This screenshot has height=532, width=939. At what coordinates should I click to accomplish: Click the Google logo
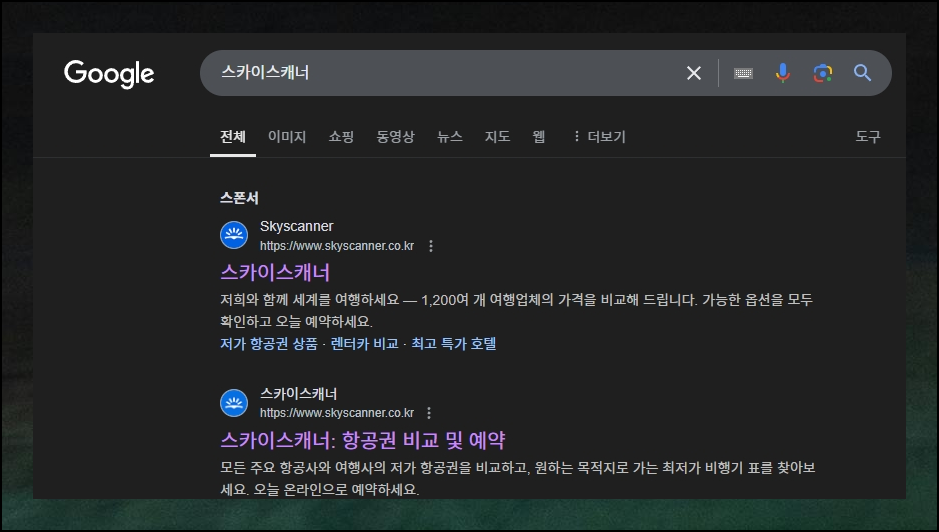[109, 74]
